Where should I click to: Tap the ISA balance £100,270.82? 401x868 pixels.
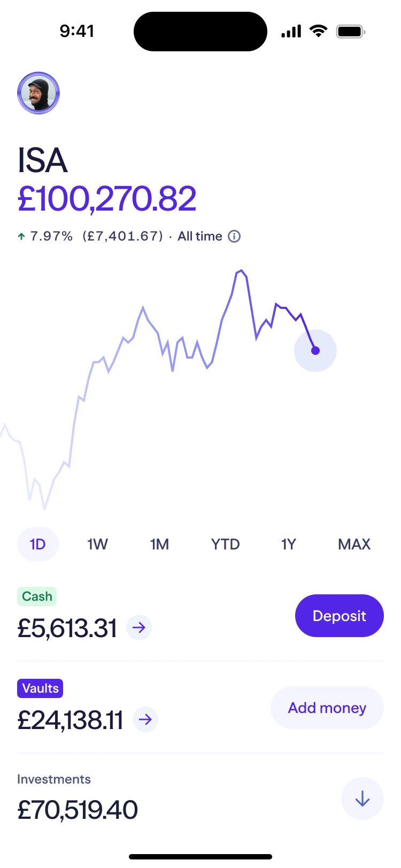click(107, 199)
